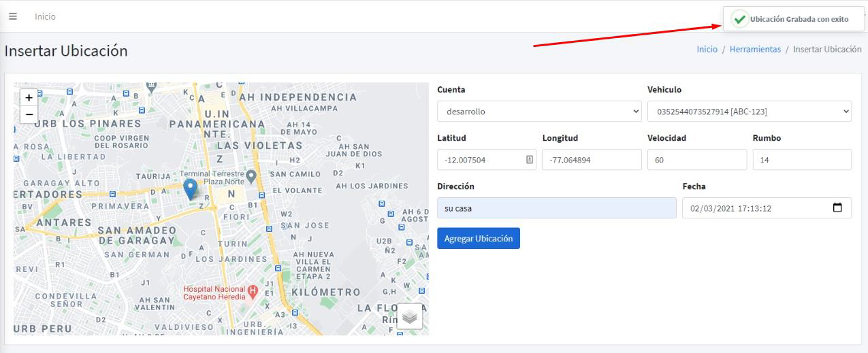Zoom in on the map
The image size is (868, 353).
tap(29, 98)
